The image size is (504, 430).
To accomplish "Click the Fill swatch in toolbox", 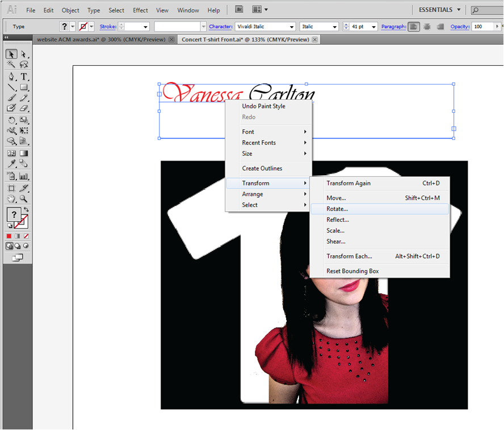I will tap(14, 214).
